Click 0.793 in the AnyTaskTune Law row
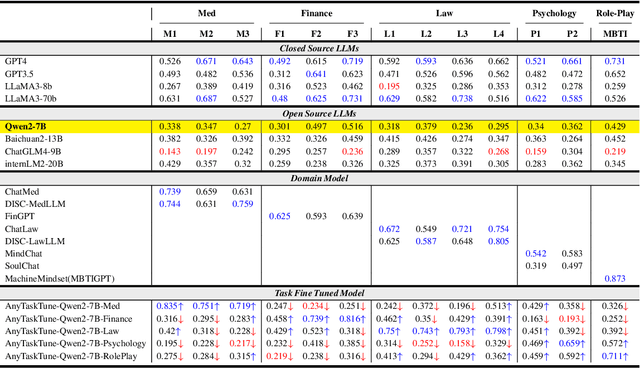 [462, 331]
